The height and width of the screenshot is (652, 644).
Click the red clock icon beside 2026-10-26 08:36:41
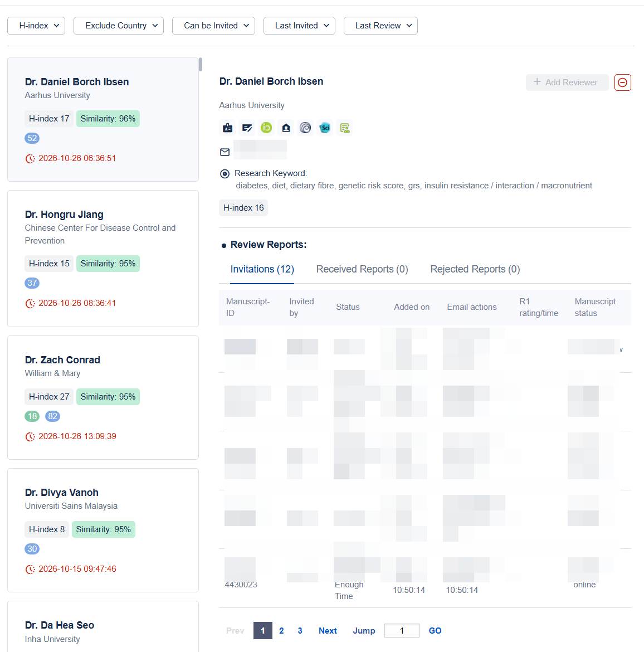pyautogui.click(x=30, y=304)
